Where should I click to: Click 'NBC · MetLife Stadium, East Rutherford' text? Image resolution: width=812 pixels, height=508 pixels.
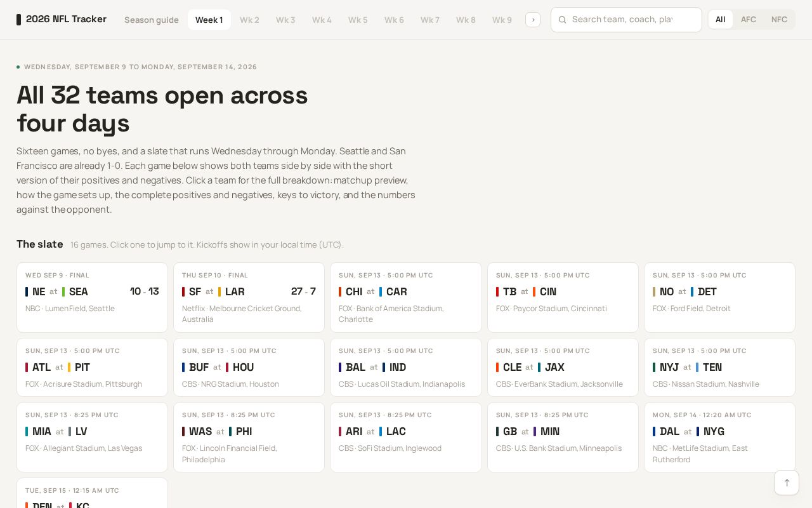click(x=700, y=454)
